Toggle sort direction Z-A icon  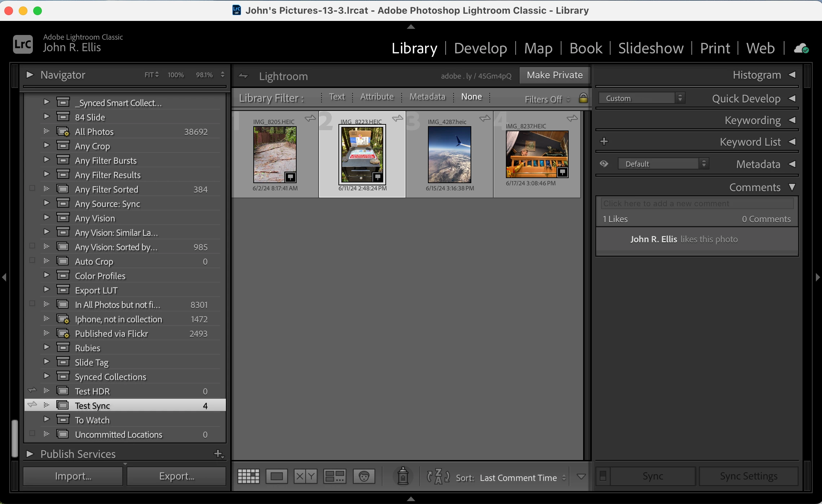pos(438,477)
